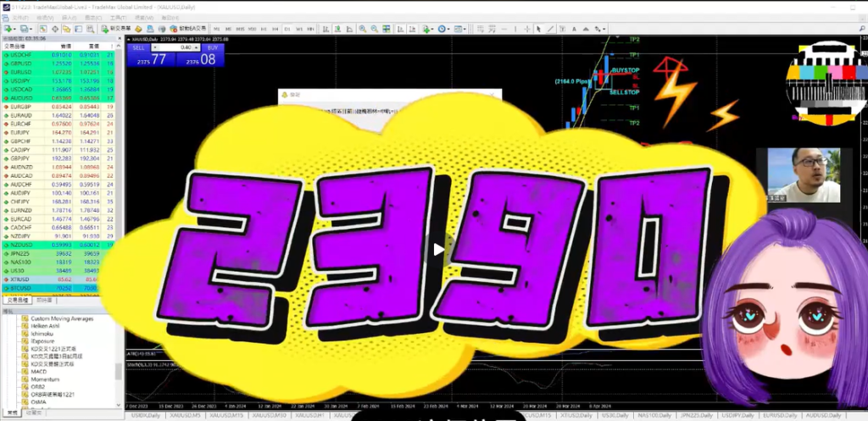Select the crosshair tool
The width and height of the screenshot is (868, 421).
[x=527, y=29]
